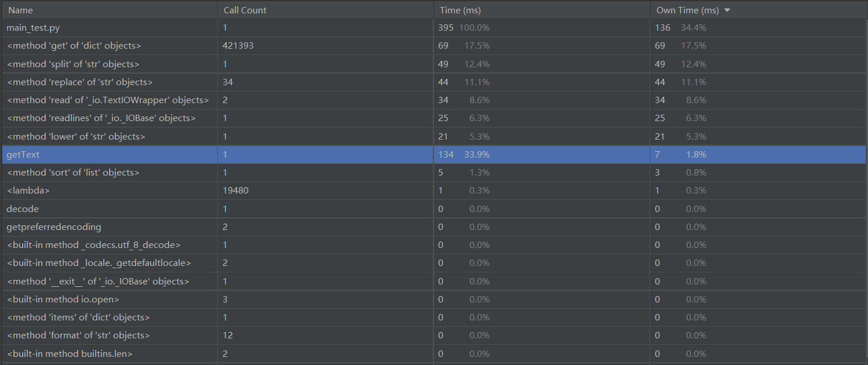This screenshot has height=365, width=868.
Task: Sort by the Time (ms) column header
Action: pyautogui.click(x=460, y=10)
